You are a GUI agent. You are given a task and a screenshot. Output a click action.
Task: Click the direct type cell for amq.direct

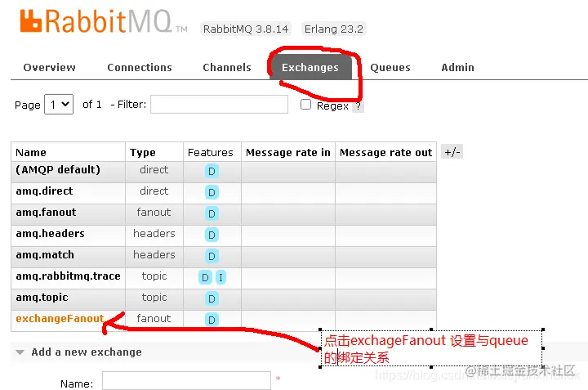tap(154, 191)
